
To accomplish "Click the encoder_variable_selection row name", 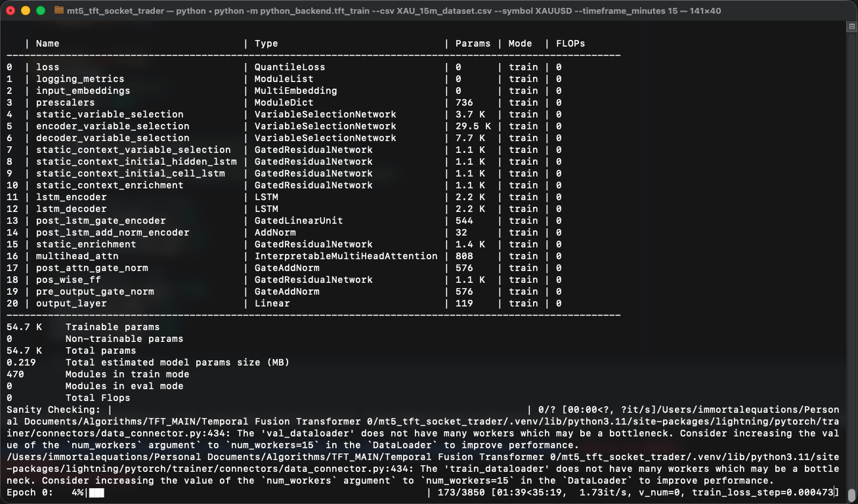I will click(x=112, y=126).
